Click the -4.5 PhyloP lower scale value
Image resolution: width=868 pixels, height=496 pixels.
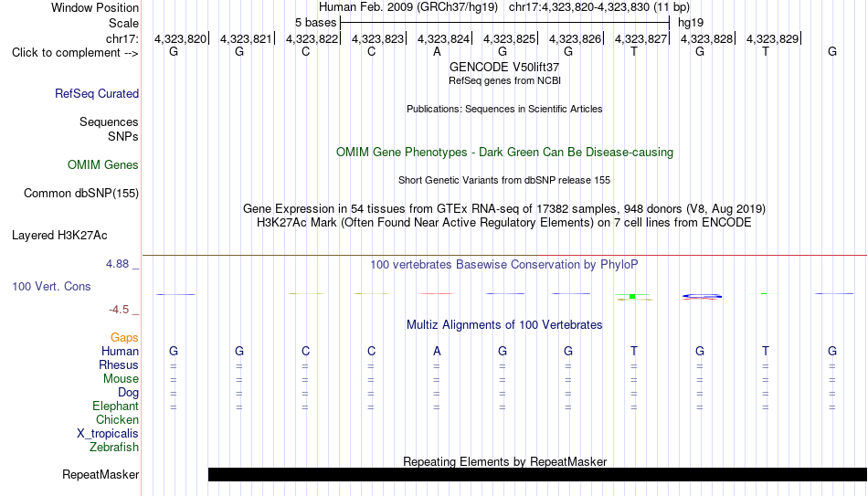pyautogui.click(x=119, y=310)
